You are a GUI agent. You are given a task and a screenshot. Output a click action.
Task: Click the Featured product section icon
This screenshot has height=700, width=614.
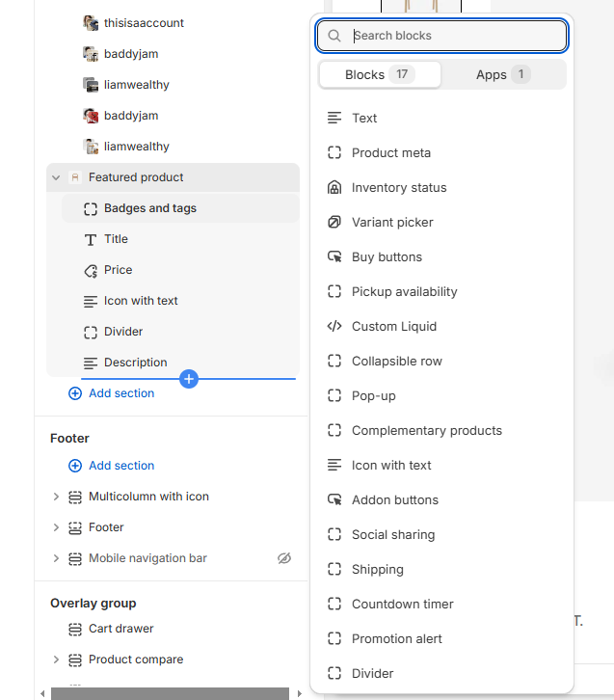pos(75,177)
